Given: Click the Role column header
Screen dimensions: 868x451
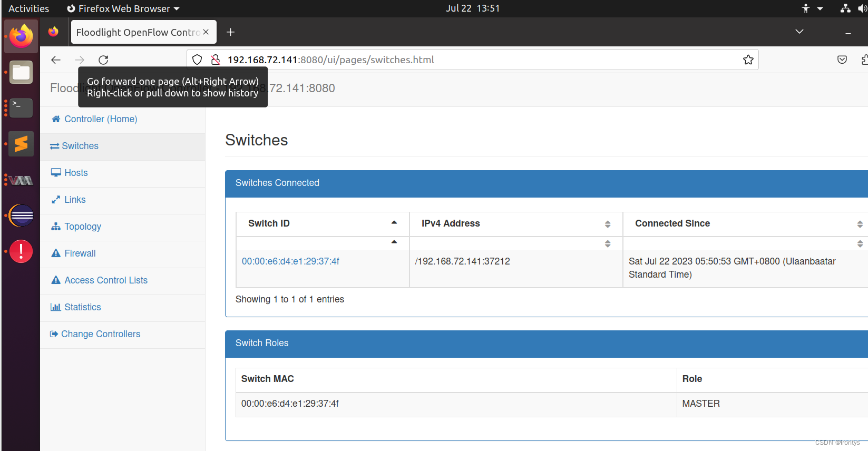Looking at the screenshot, I should point(772,379).
